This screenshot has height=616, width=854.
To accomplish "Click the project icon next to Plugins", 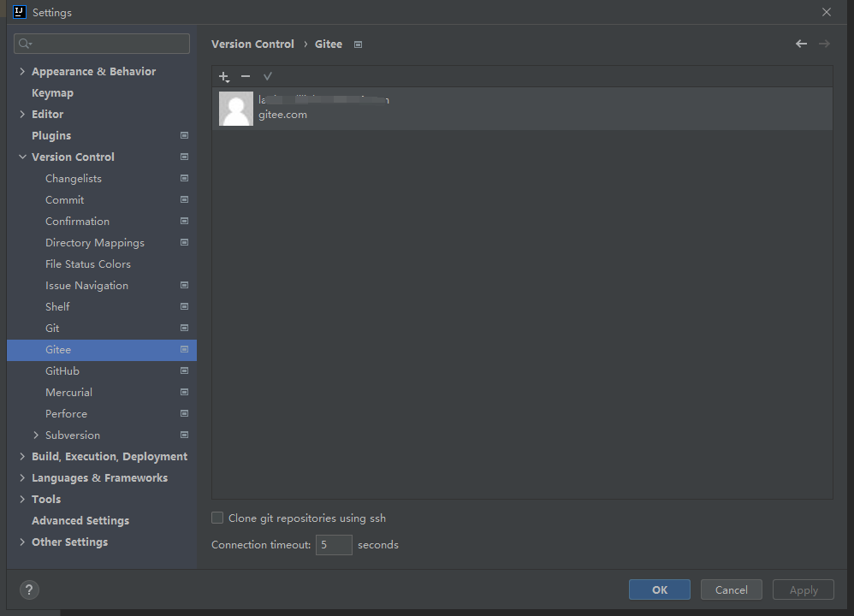I will pos(185,136).
